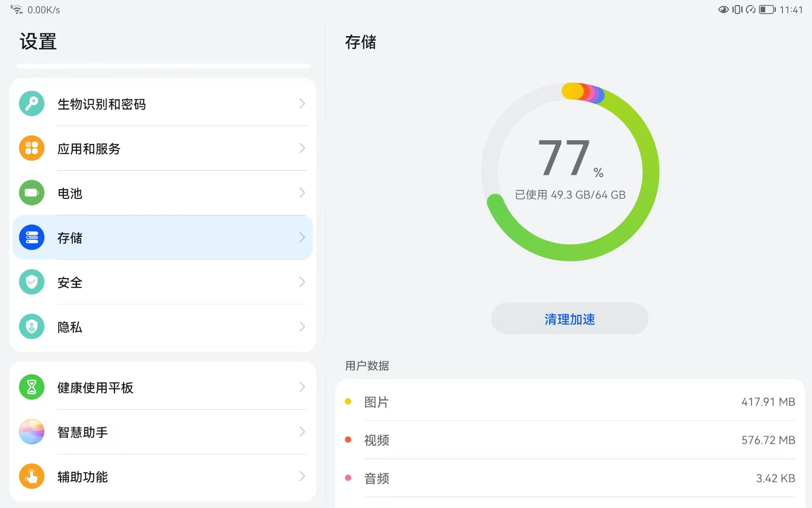The height and width of the screenshot is (508, 812).
Task: Expand the 生物识别和密码 chevron arrow
Action: click(x=302, y=103)
